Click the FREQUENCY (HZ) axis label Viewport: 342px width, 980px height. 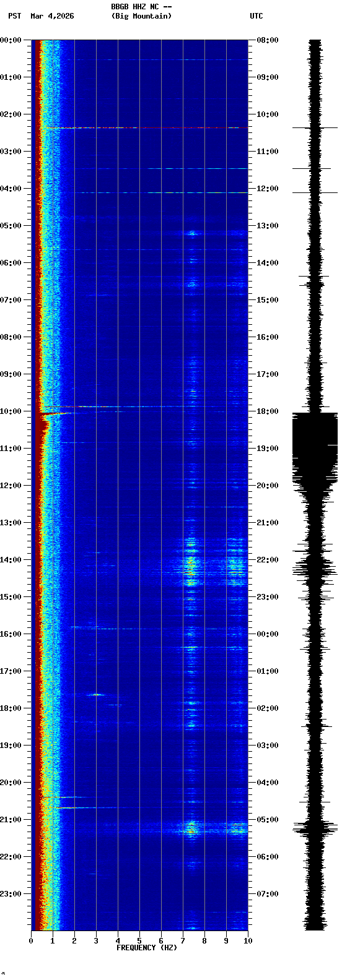[147, 948]
